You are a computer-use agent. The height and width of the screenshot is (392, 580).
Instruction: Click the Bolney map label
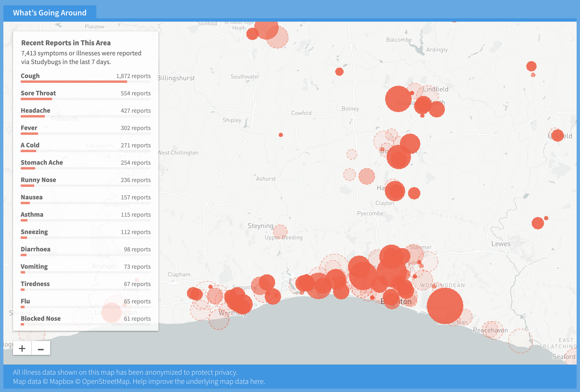pyautogui.click(x=350, y=109)
